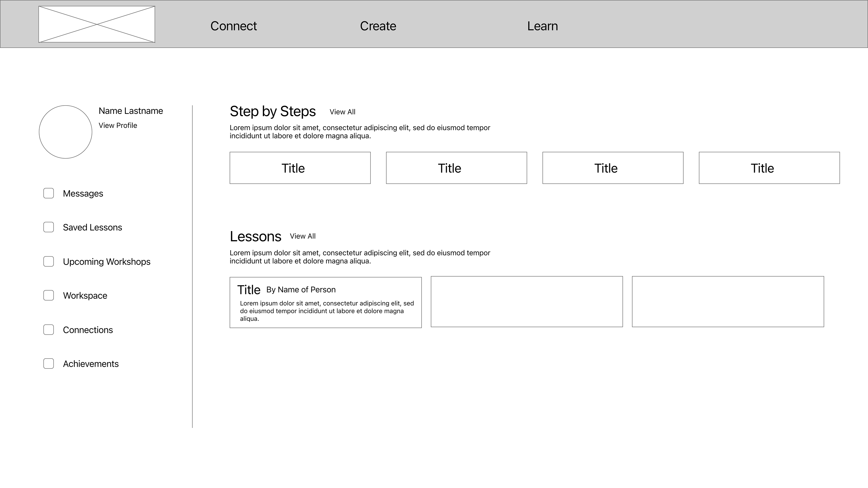The image size is (868, 488).
Task: Open the Messages sidebar label
Action: [x=83, y=194]
